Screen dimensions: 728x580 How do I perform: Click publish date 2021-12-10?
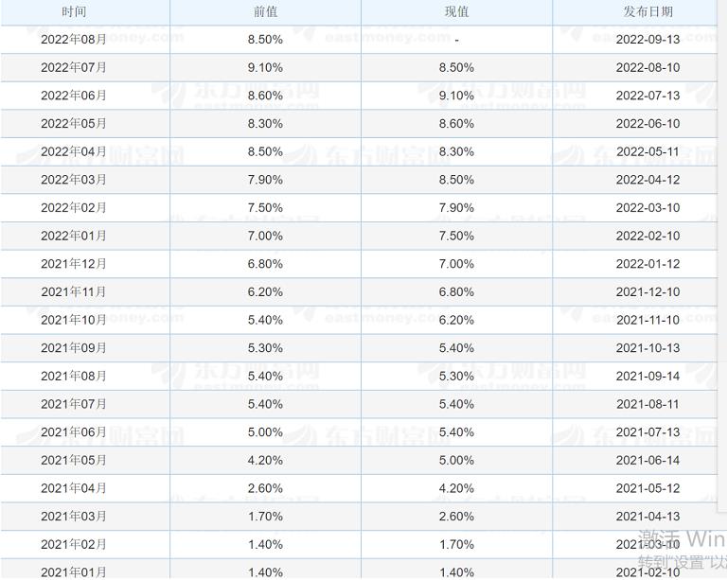[x=648, y=291]
